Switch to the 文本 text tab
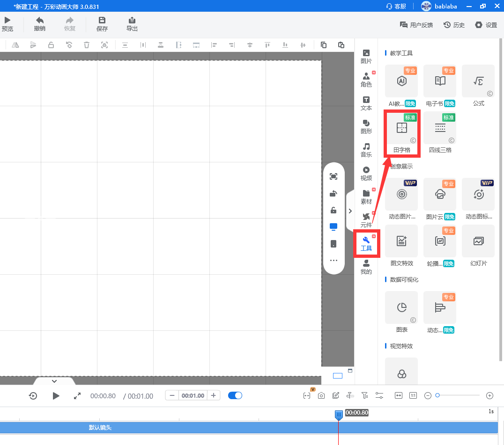This screenshot has width=504, height=445. pyautogui.click(x=366, y=103)
